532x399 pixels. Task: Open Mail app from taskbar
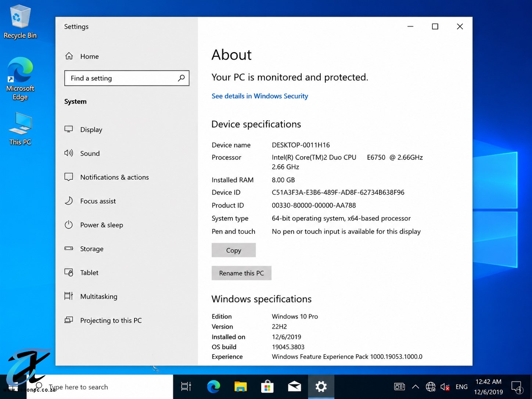(294, 387)
